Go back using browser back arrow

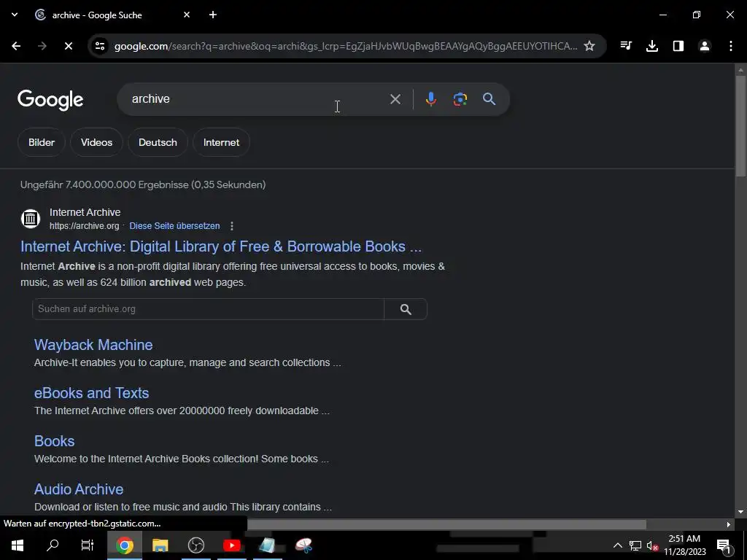[x=16, y=46]
